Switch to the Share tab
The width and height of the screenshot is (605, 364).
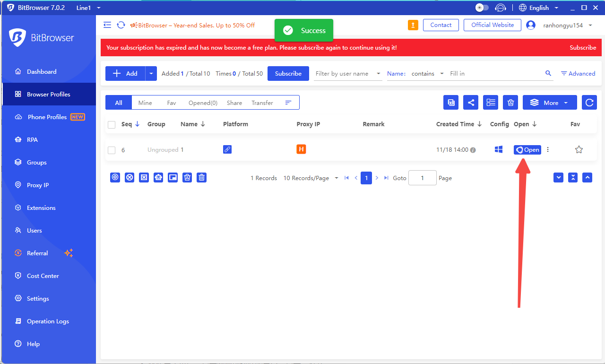234,103
